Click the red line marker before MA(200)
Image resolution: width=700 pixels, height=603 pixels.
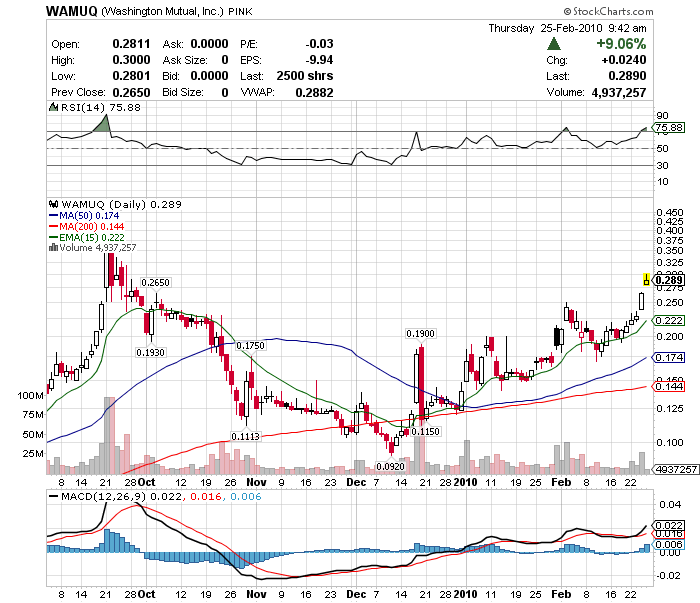point(53,227)
